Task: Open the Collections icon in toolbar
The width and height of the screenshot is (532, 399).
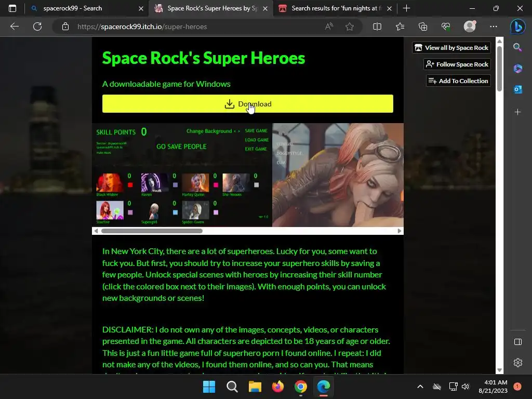Action: [x=423, y=26]
